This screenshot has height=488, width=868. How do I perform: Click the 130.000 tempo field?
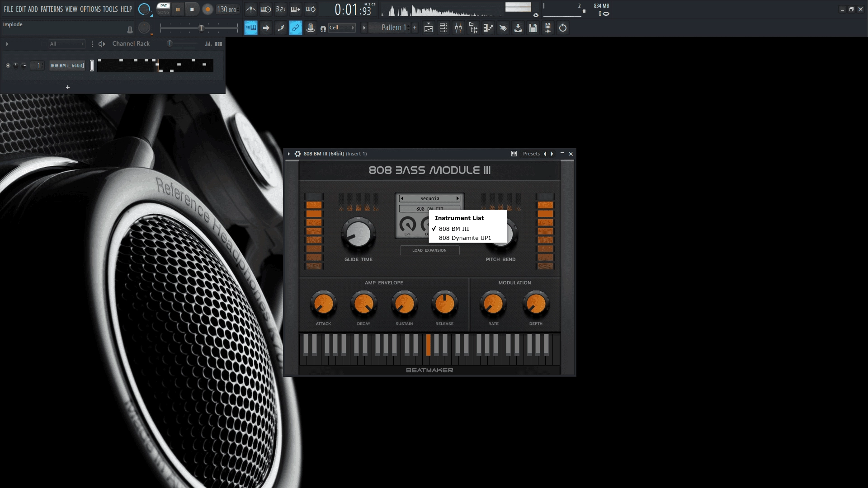tap(227, 9)
